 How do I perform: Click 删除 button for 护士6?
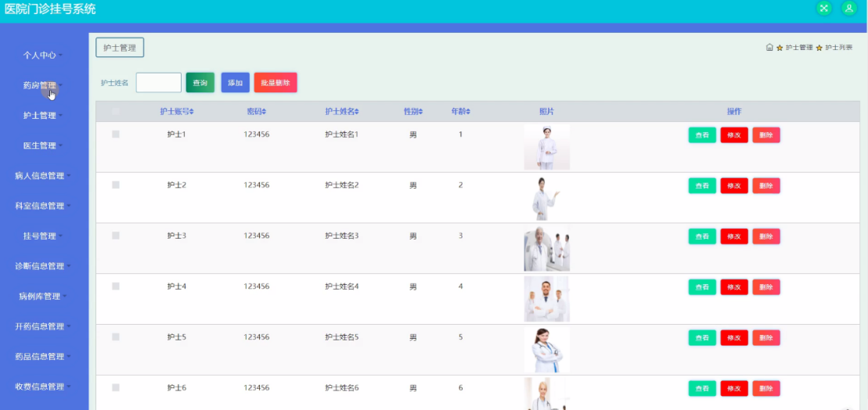coord(766,388)
